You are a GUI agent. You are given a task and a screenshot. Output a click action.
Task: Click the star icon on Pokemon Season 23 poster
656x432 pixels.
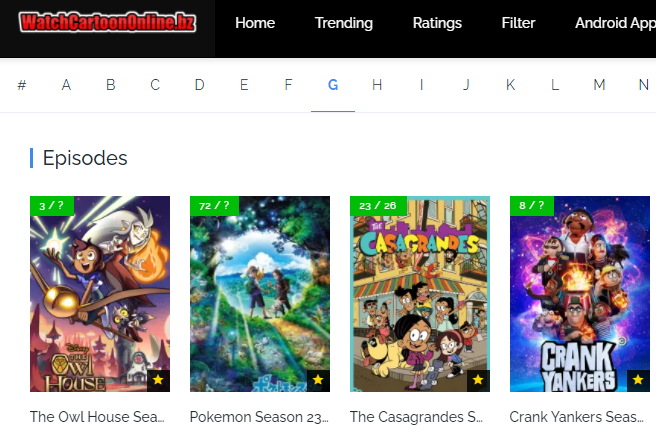pyautogui.click(x=318, y=380)
